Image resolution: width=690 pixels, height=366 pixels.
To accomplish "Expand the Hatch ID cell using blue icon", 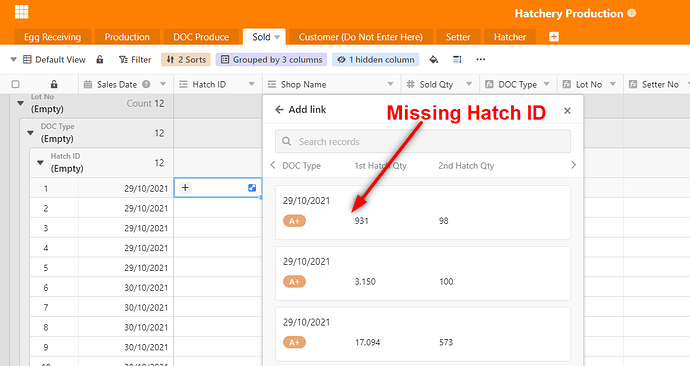I will 252,188.
